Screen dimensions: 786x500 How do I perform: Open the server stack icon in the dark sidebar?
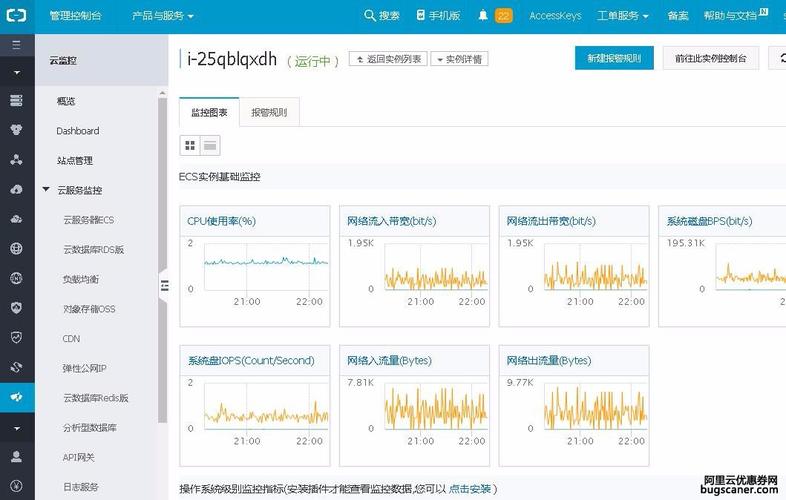point(17,100)
